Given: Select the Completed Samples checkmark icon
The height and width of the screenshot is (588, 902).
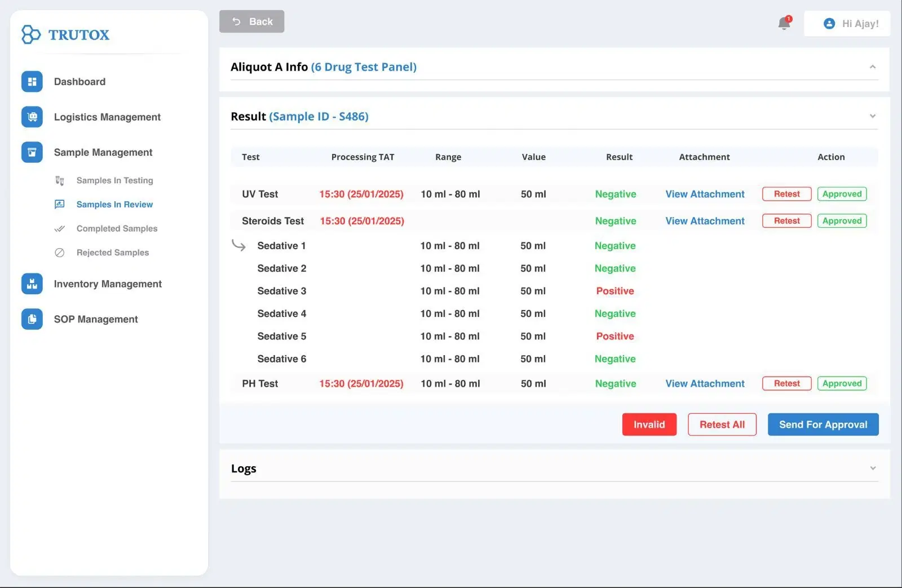Looking at the screenshot, I should (60, 228).
